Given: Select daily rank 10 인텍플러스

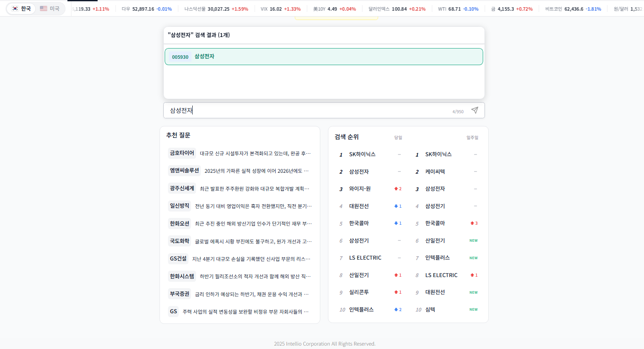Looking at the screenshot, I should point(370,309).
